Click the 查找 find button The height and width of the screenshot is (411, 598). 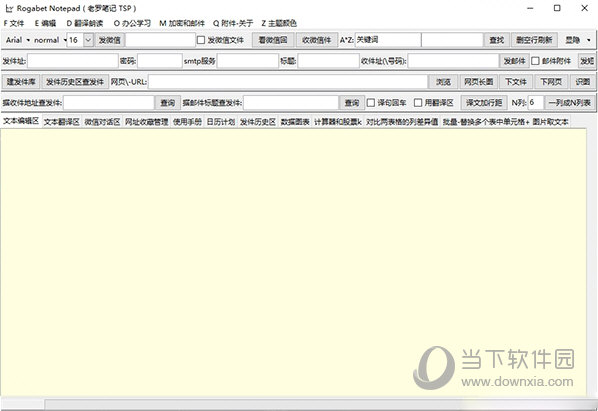pyautogui.click(x=497, y=40)
